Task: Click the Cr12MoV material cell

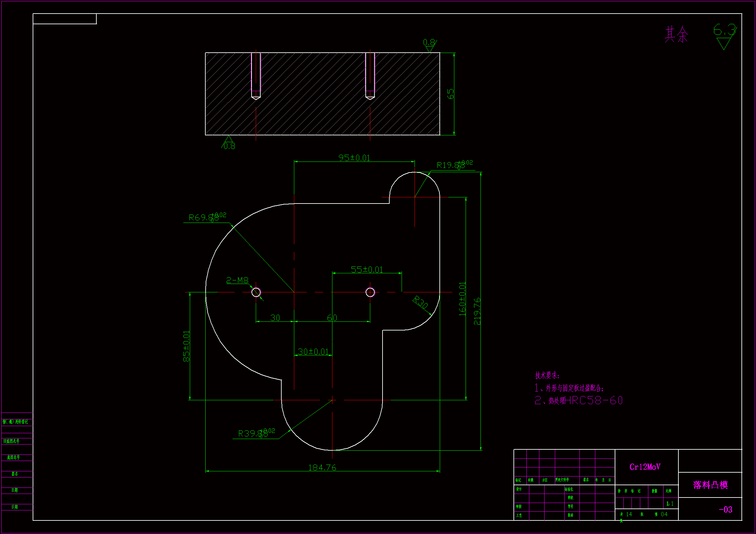Action: coord(645,467)
